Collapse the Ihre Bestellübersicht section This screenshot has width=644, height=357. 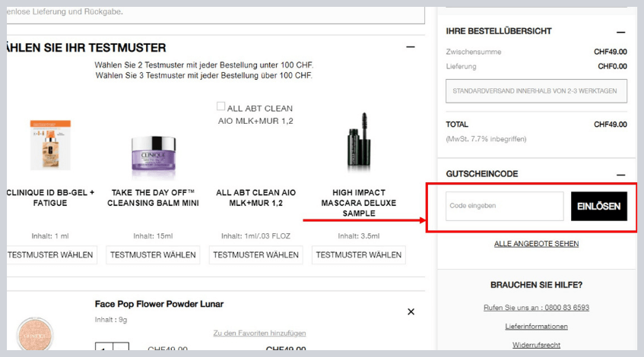coord(620,32)
